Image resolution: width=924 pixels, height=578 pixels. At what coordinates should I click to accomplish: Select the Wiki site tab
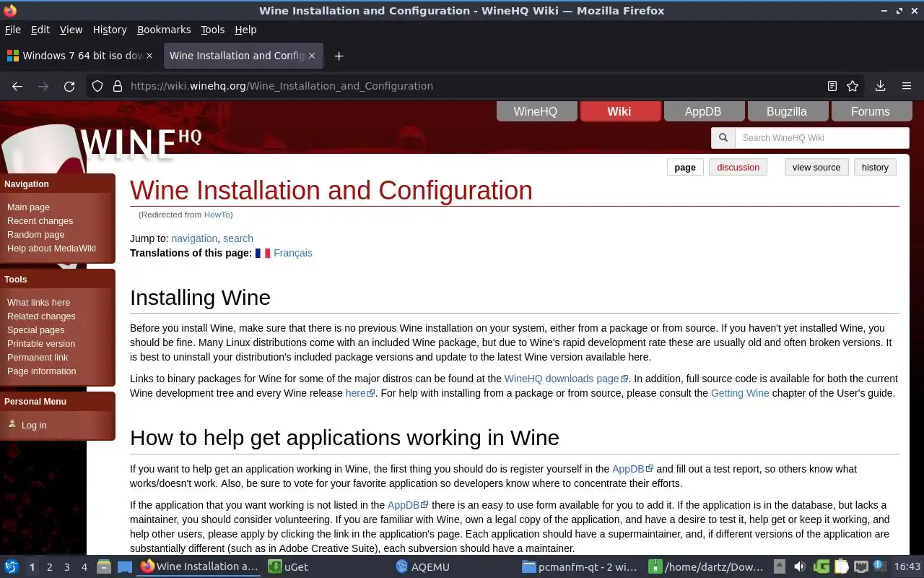619,111
